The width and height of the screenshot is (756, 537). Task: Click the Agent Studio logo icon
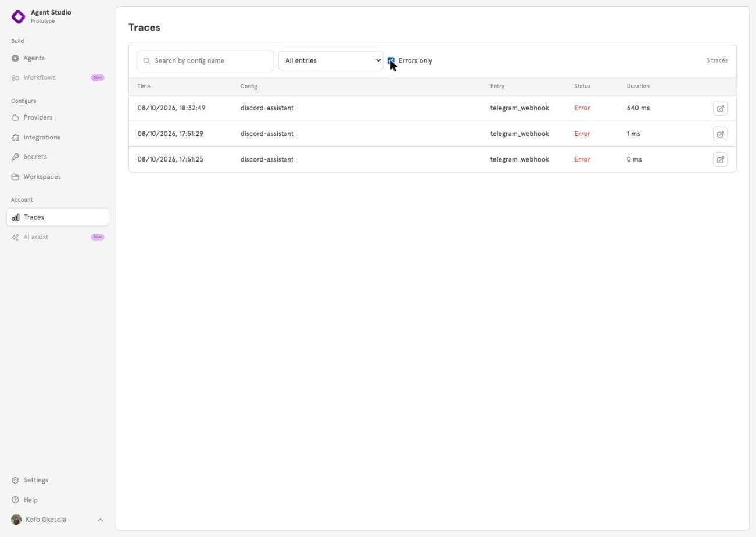tap(19, 16)
